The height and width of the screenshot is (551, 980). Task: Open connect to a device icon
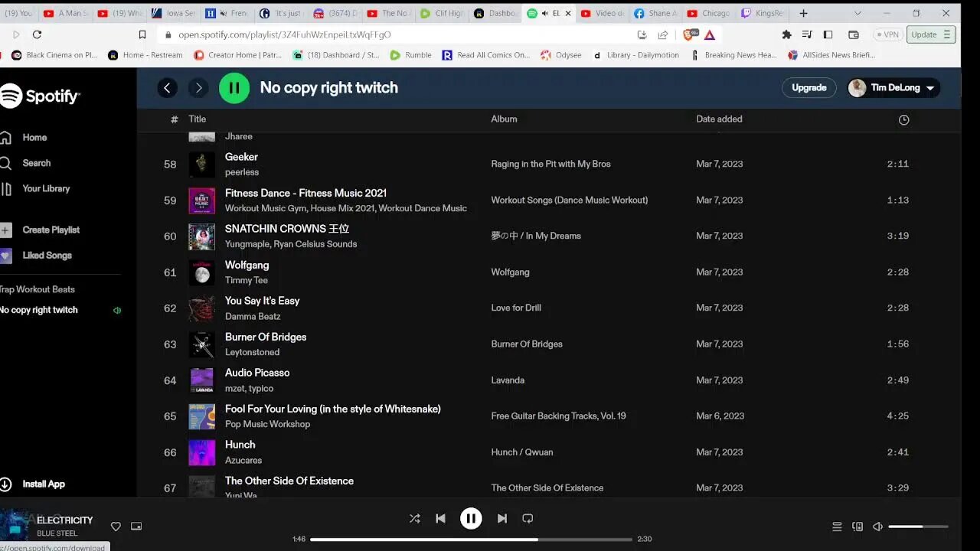click(857, 527)
